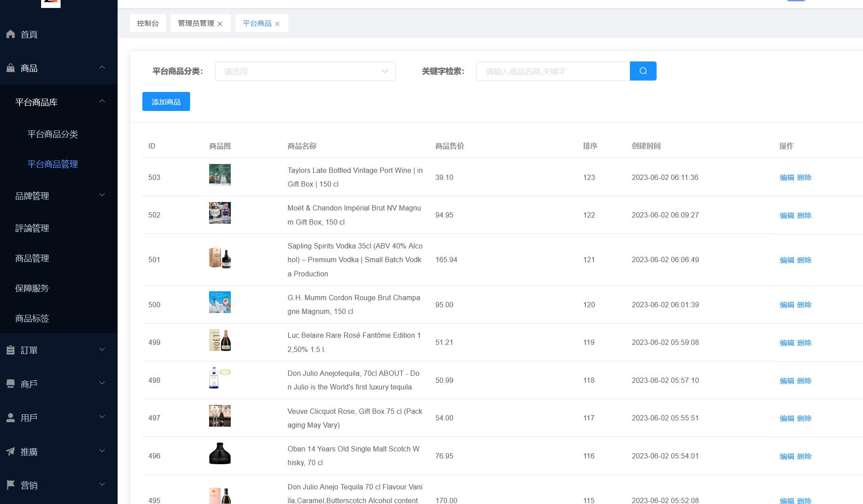Open the G.H. Mumm Champagne product thumbnail
The width and height of the screenshot is (863, 504).
[220, 302]
